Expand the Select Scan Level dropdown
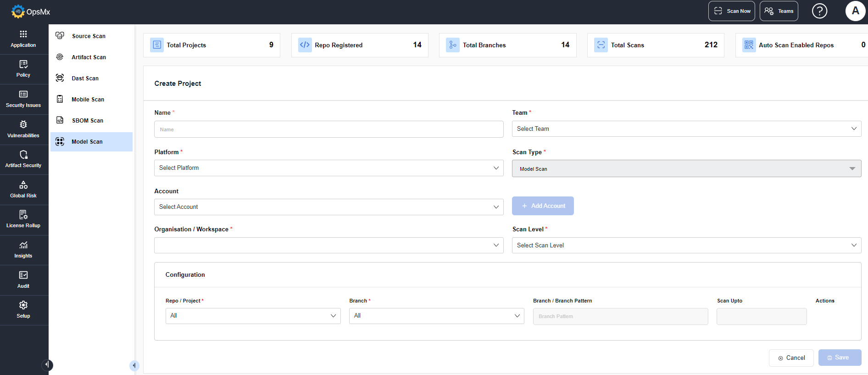The image size is (868, 375). pyautogui.click(x=686, y=246)
